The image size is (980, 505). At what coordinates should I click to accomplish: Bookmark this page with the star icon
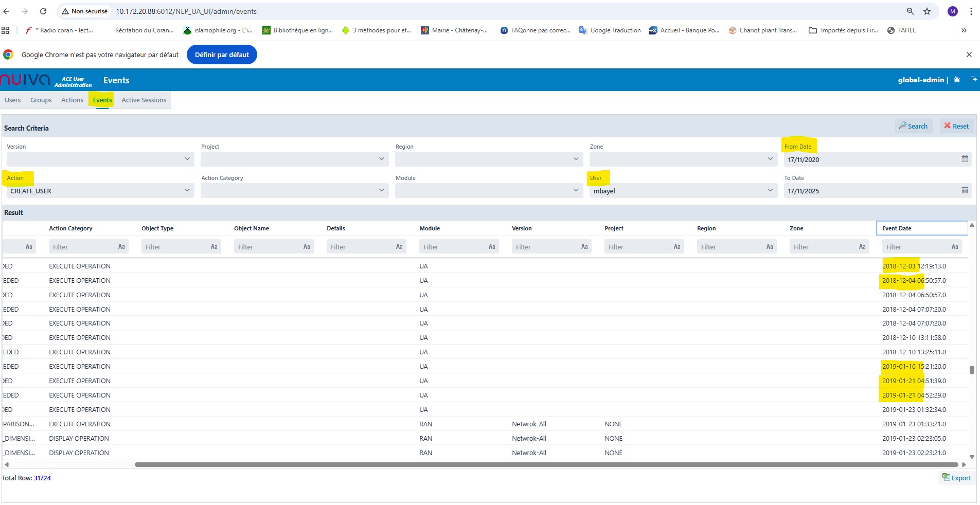pos(927,11)
